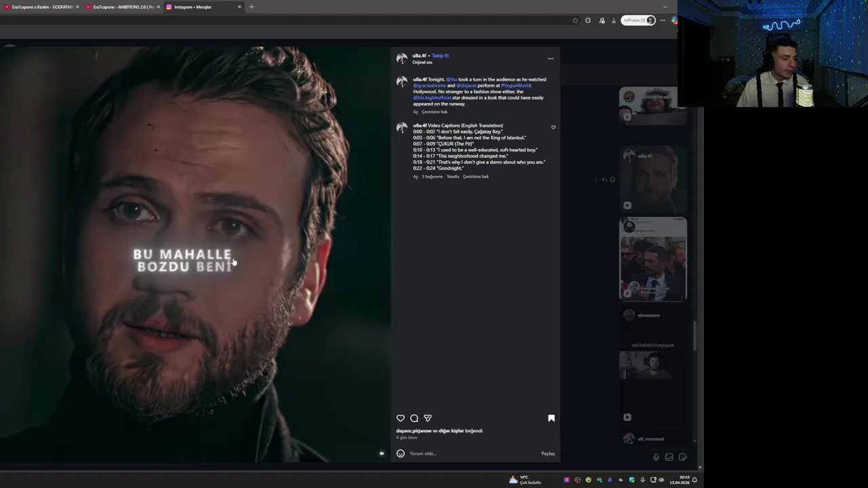Viewport: 868px width, 488px height.
Task: Toggle the bookmark save icon on the post
Action: tap(551, 418)
